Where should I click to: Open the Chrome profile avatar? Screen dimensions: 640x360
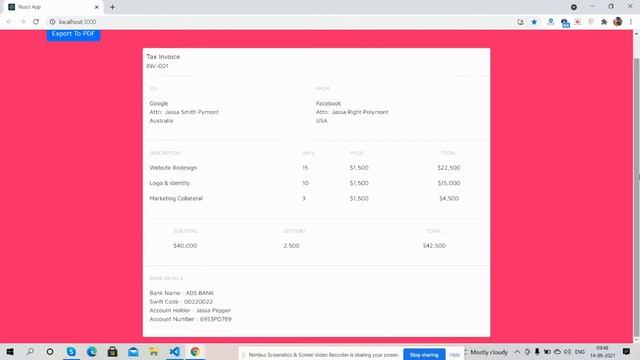pyautogui.click(x=618, y=22)
